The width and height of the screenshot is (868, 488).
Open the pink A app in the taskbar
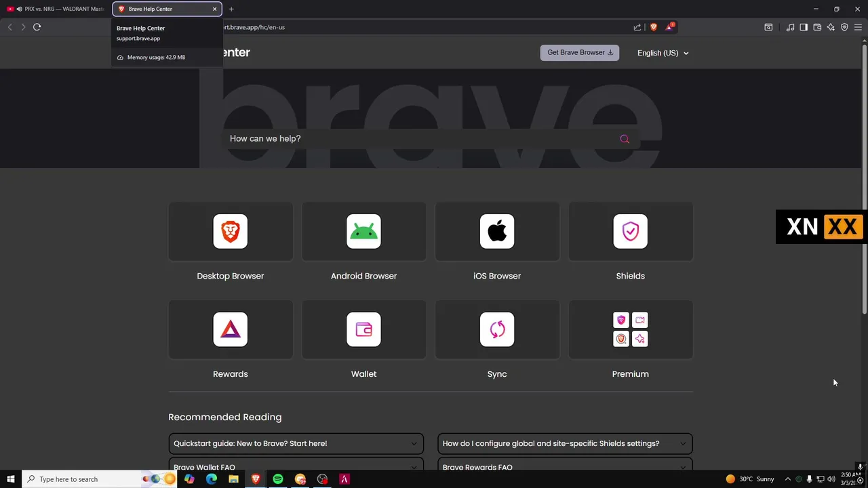344,479
